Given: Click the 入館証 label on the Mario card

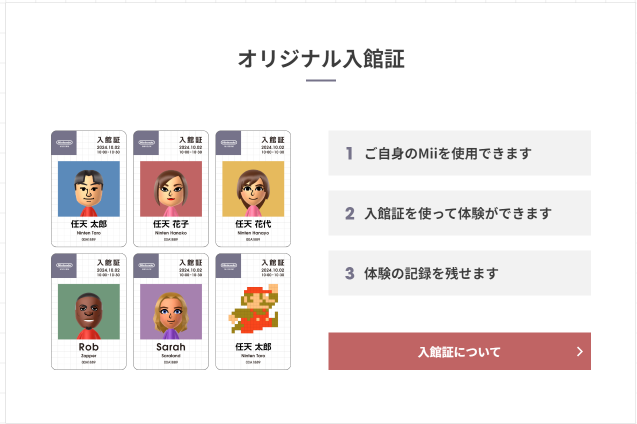Looking at the screenshot, I should pos(273,263).
